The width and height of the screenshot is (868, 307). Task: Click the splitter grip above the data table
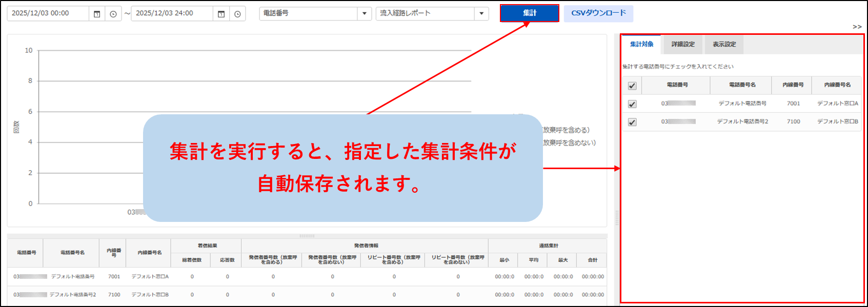tap(307, 236)
